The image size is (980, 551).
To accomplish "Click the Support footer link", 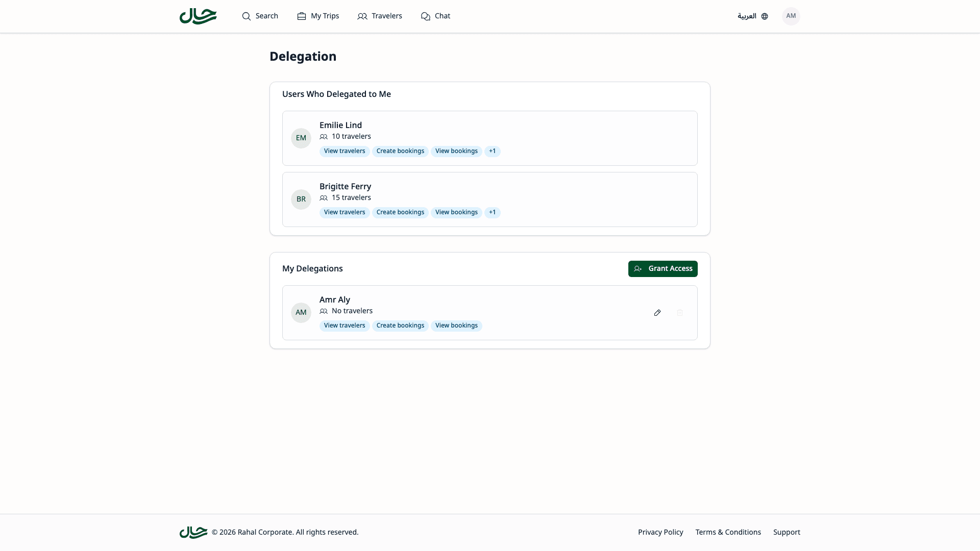I will click(787, 532).
